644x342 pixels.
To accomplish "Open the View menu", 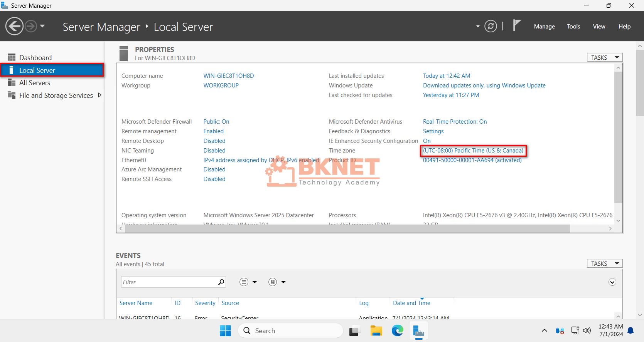I will pos(599,27).
